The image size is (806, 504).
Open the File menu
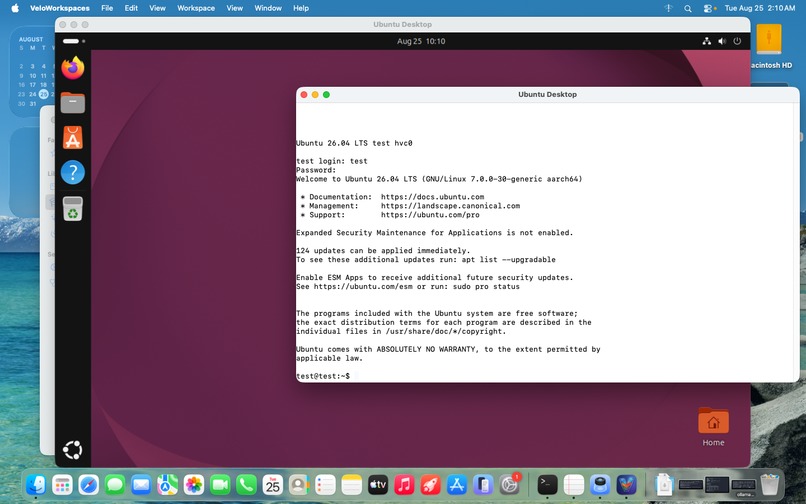point(107,8)
